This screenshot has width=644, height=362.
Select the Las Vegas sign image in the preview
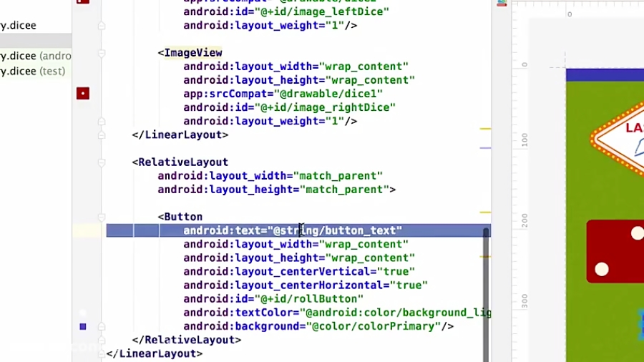click(x=618, y=140)
